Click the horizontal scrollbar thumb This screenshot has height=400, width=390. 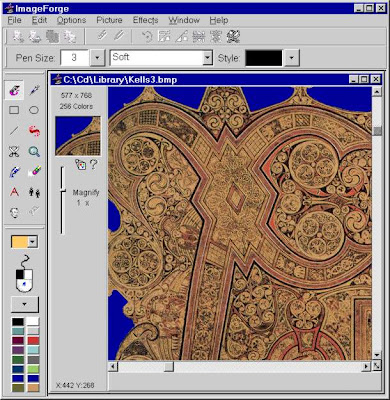coord(169,366)
